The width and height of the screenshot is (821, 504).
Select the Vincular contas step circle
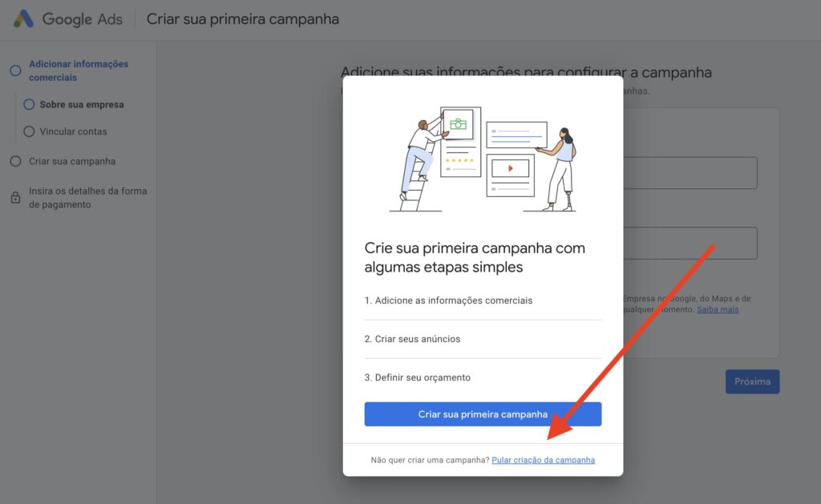pyautogui.click(x=29, y=131)
